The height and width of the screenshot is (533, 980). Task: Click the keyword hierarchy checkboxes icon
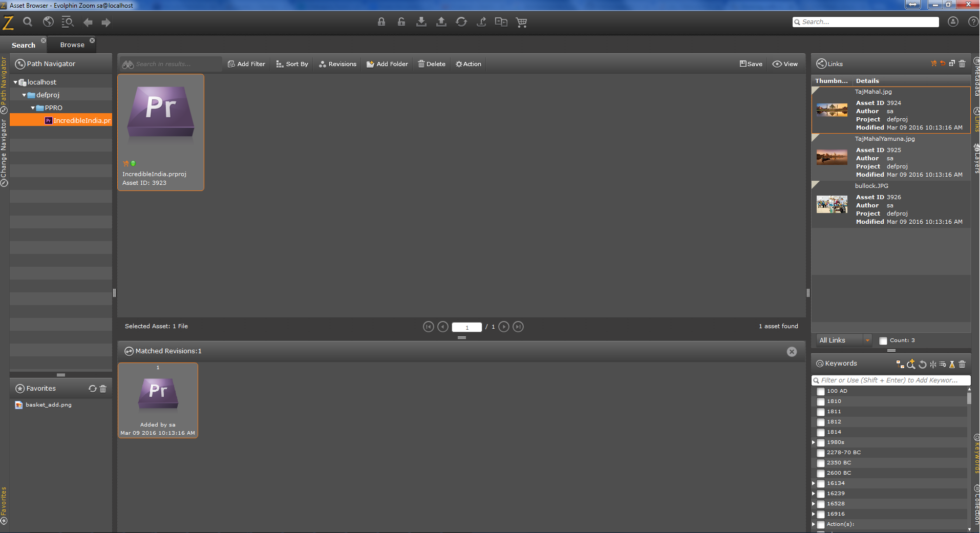[x=900, y=364]
